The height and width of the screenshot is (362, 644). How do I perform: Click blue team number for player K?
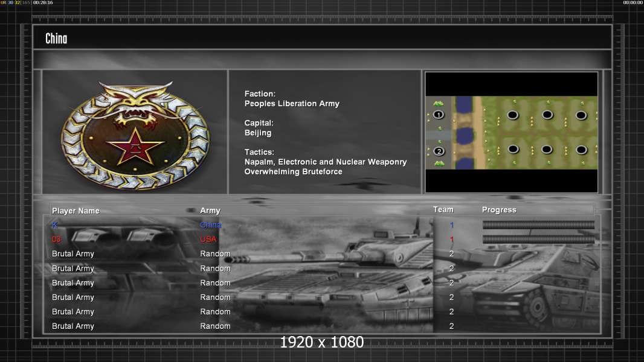(x=452, y=225)
